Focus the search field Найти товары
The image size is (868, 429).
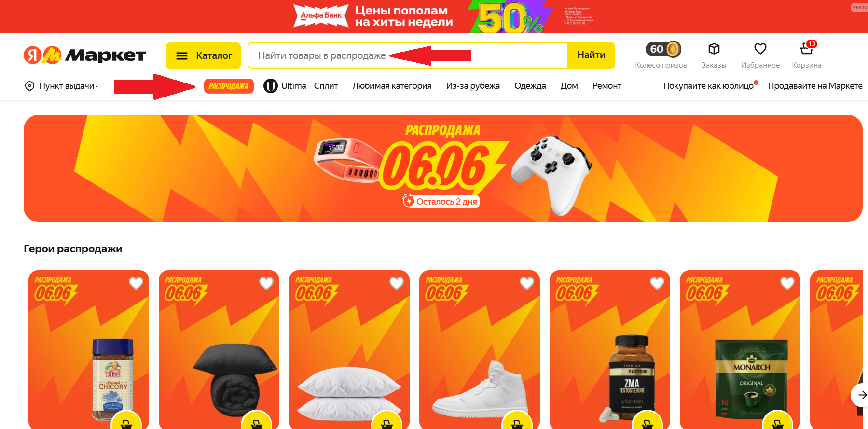coord(408,55)
